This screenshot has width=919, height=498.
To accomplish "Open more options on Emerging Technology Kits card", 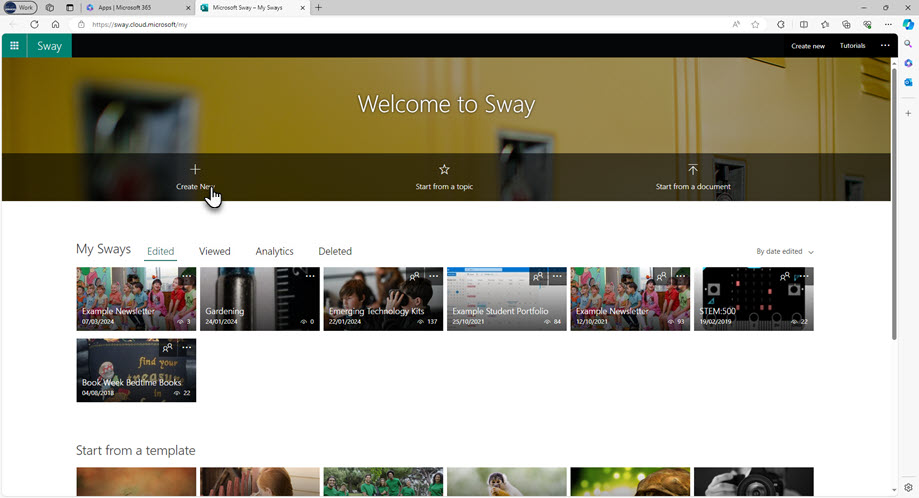I will coord(434,276).
